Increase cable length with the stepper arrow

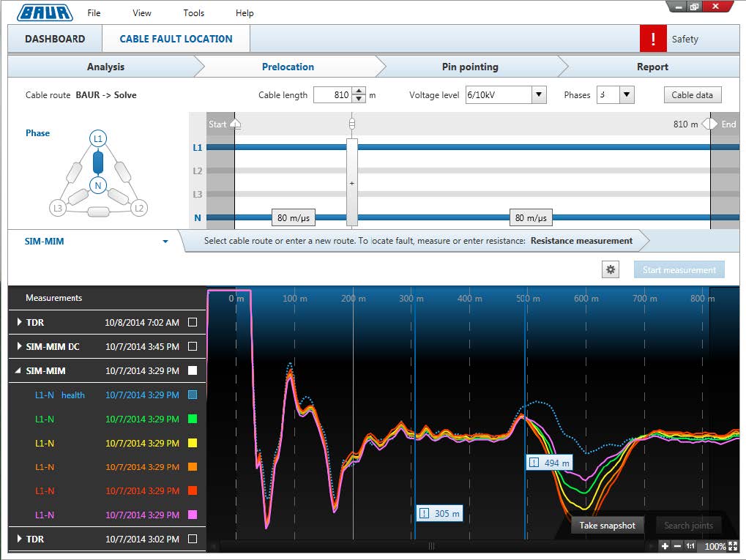(x=358, y=91)
